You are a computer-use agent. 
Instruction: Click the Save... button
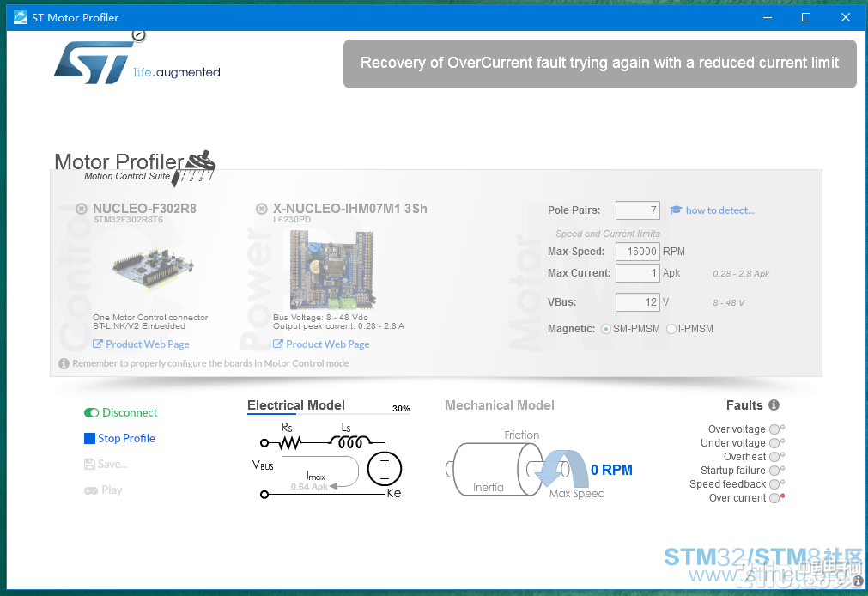pyautogui.click(x=106, y=464)
